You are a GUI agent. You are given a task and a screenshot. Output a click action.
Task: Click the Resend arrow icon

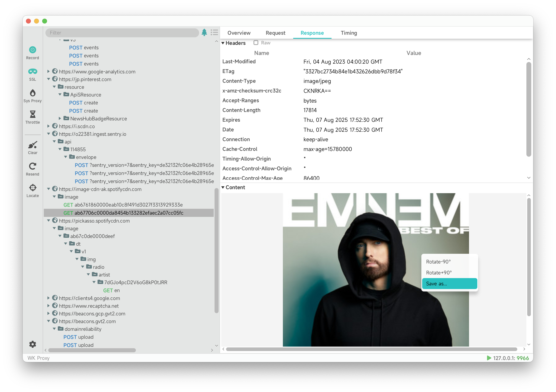(x=32, y=166)
